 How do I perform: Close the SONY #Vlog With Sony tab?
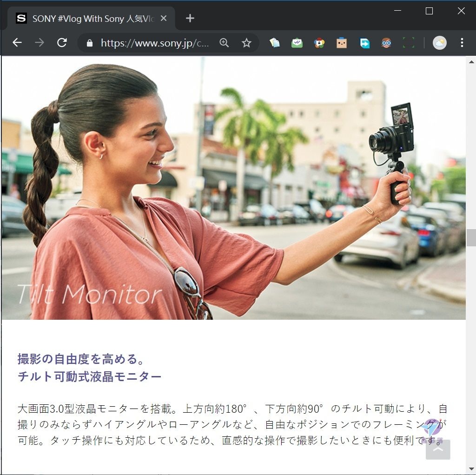(164, 19)
